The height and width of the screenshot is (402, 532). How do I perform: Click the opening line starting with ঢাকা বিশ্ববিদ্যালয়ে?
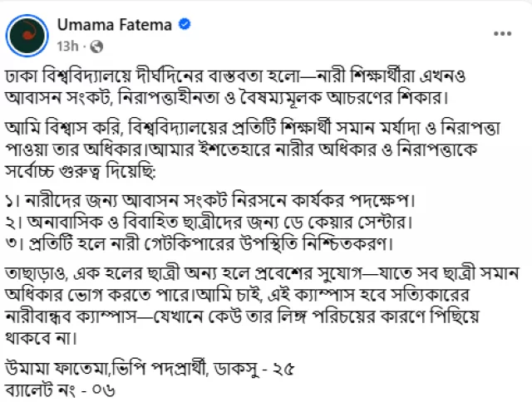pyautogui.click(x=235, y=76)
